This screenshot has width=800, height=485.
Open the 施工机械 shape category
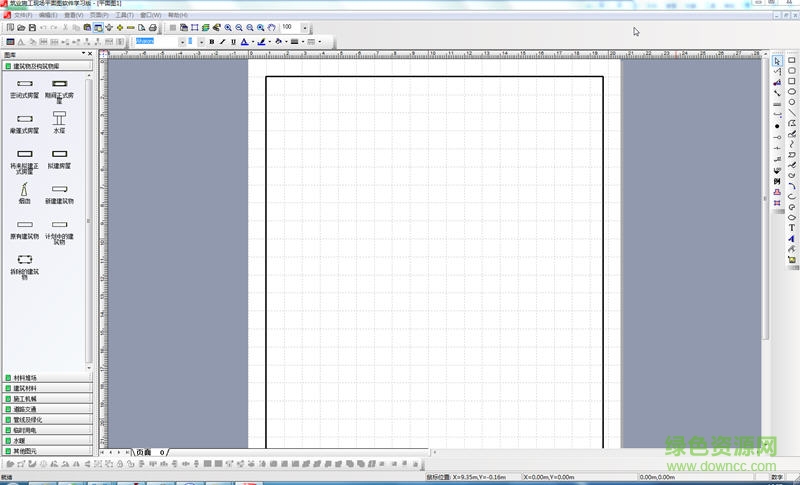point(48,399)
